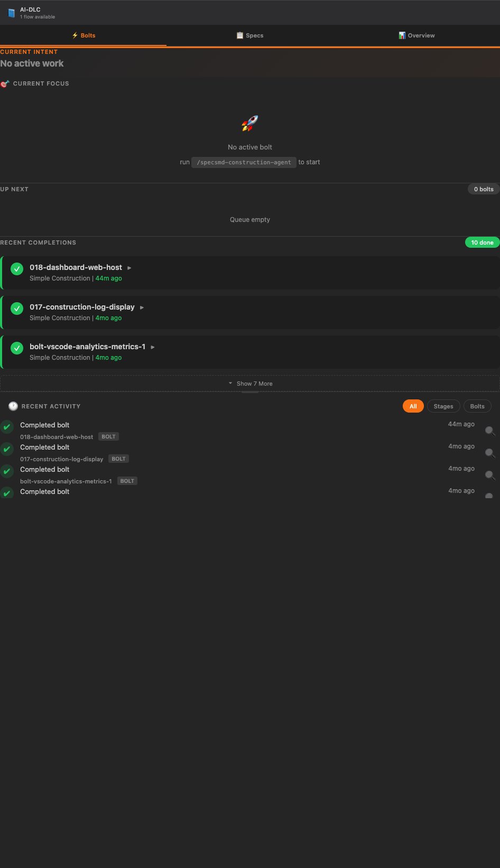500x868 pixels.
Task: Click magnifier icon for 017-construction-log-display activity
Action: (x=490, y=453)
